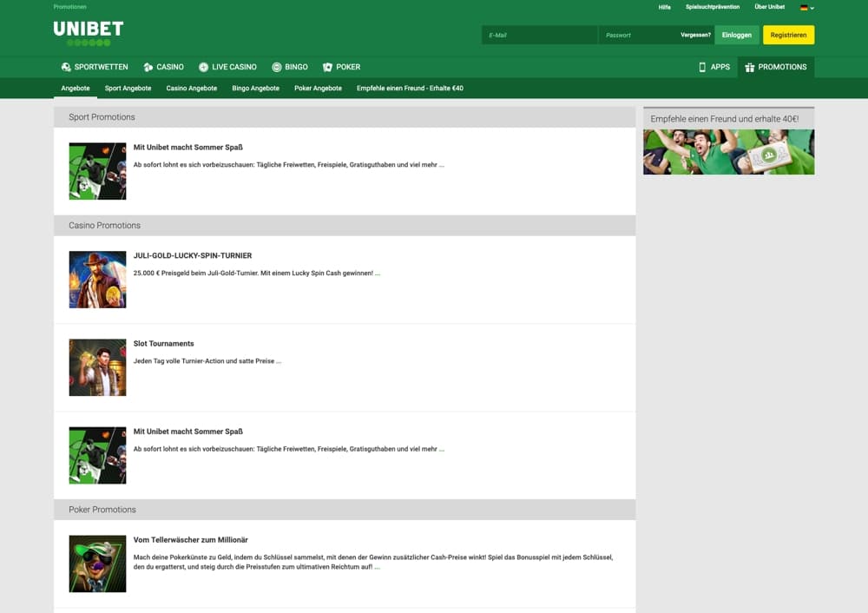Click the refer-a-friend banner image
Viewport: 868px width, 613px height.
[x=728, y=152]
